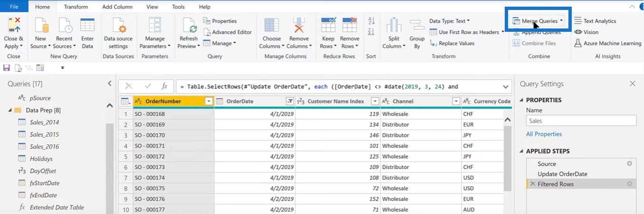Click the Refresh Preview icon
Image resolution: width=644 pixels, height=214 pixels.
(190, 26)
